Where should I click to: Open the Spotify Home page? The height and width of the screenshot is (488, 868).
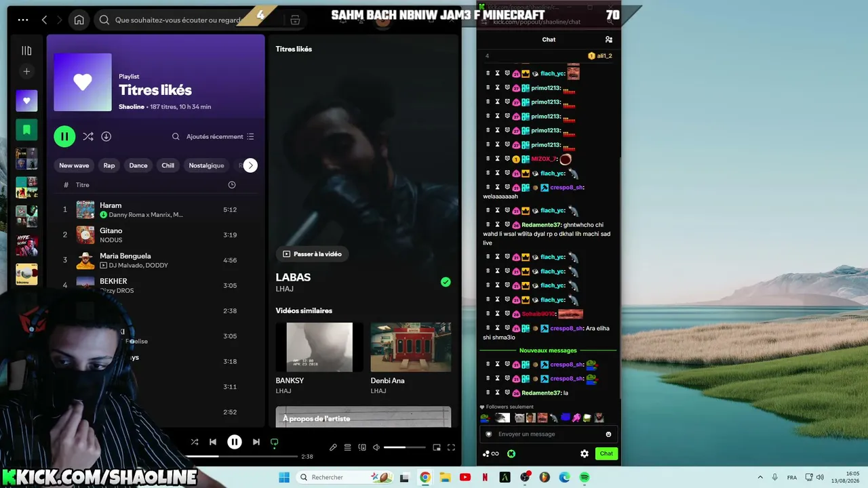(79, 20)
